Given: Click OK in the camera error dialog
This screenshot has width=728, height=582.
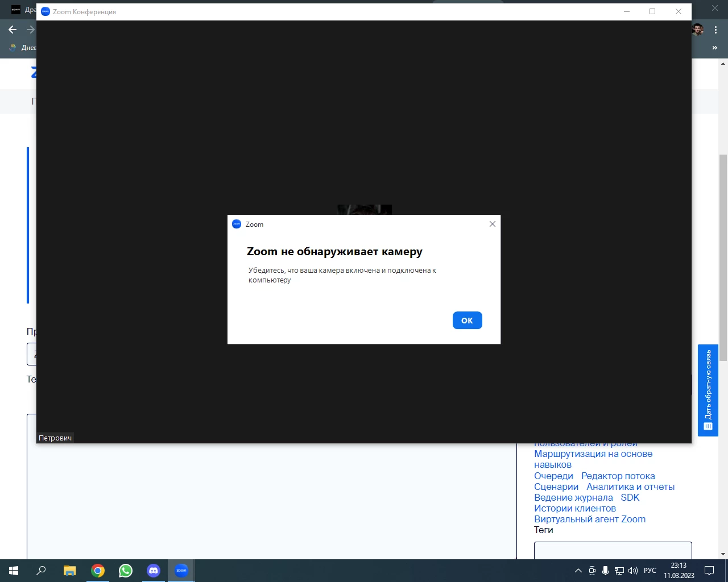Looking at the screenshot, I should (x=467, y=321).
